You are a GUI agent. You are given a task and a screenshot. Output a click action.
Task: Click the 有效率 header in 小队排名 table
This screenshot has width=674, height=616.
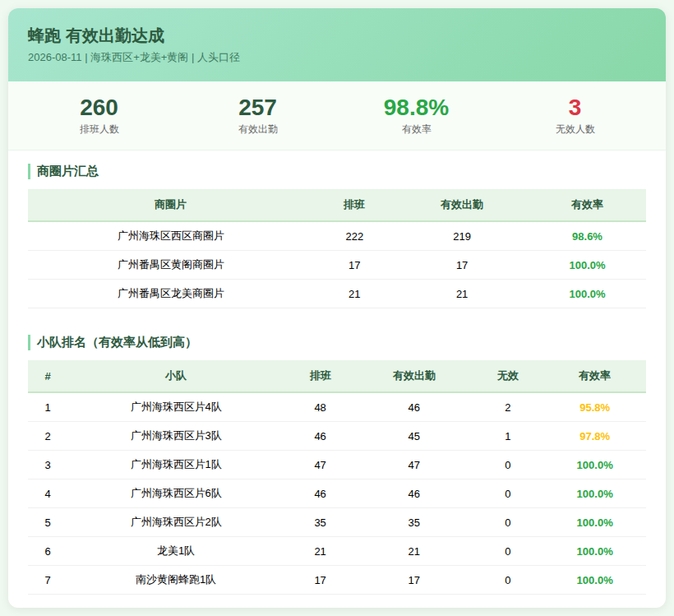click(x=594, y=376)
